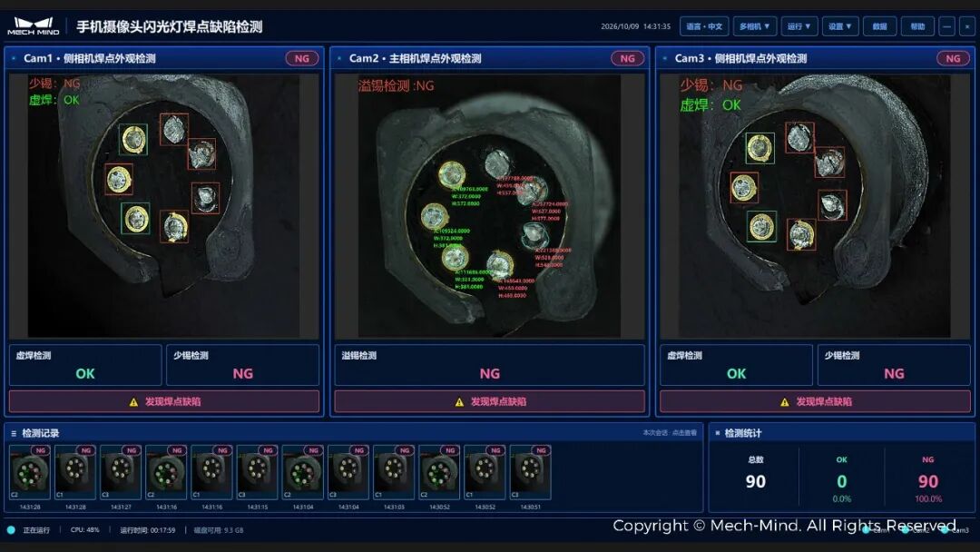Click the small icon beside 检测统计
Viewport: 980px width, 552px height.
[718, 433]
